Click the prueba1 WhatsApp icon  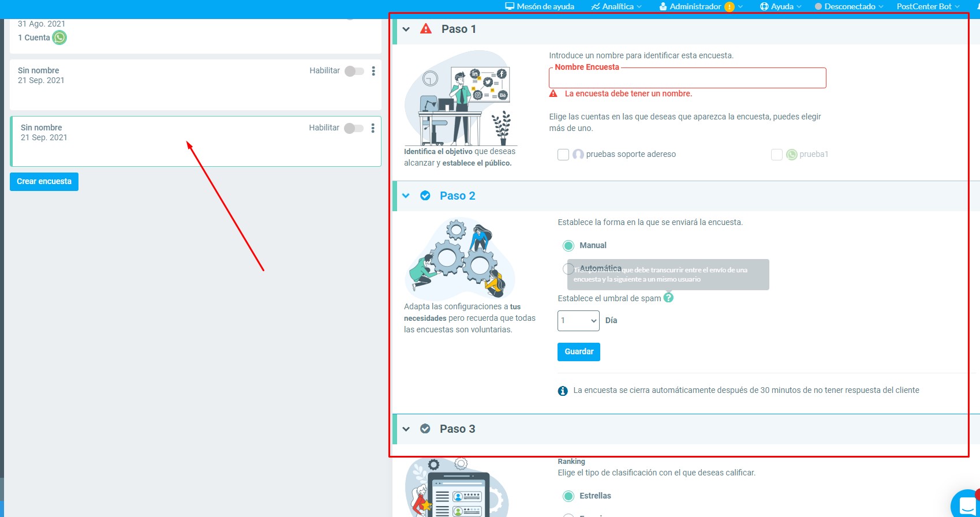(792, 155)
